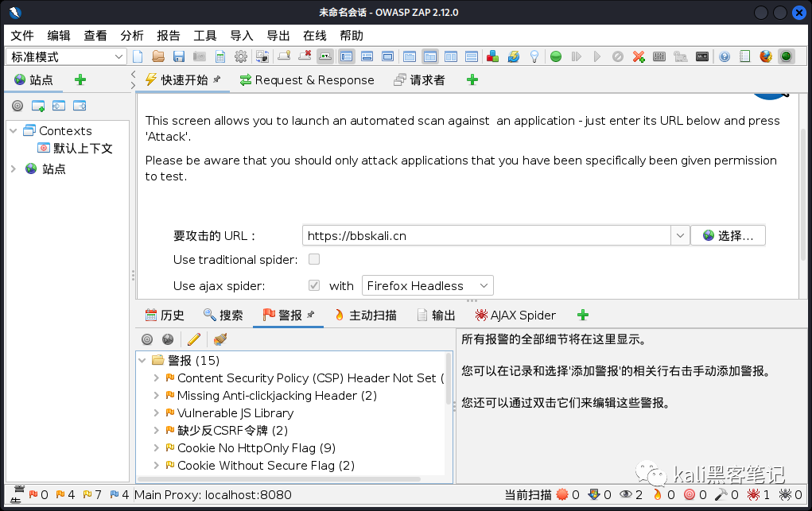The height and width of the screenshot is (511, 812).
Task: Click the New Session toolbar icon
Action: tap(138, 56)
